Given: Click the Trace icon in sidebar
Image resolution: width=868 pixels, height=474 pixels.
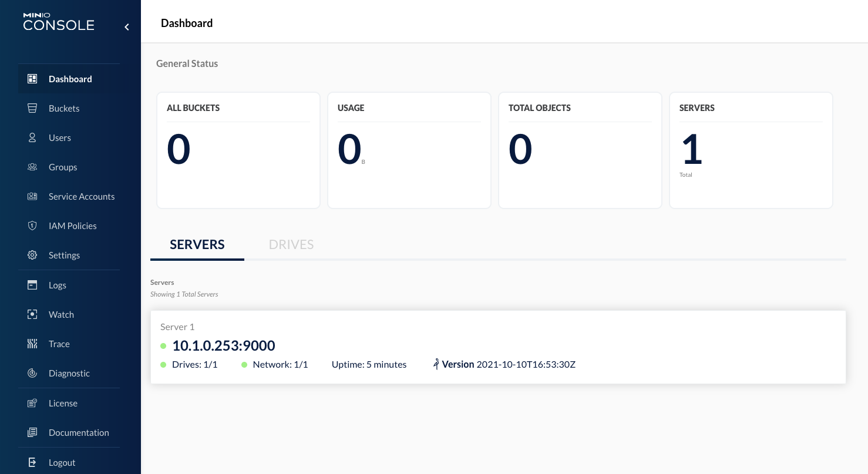Looking at the screenshot, I should pos(32,344).
